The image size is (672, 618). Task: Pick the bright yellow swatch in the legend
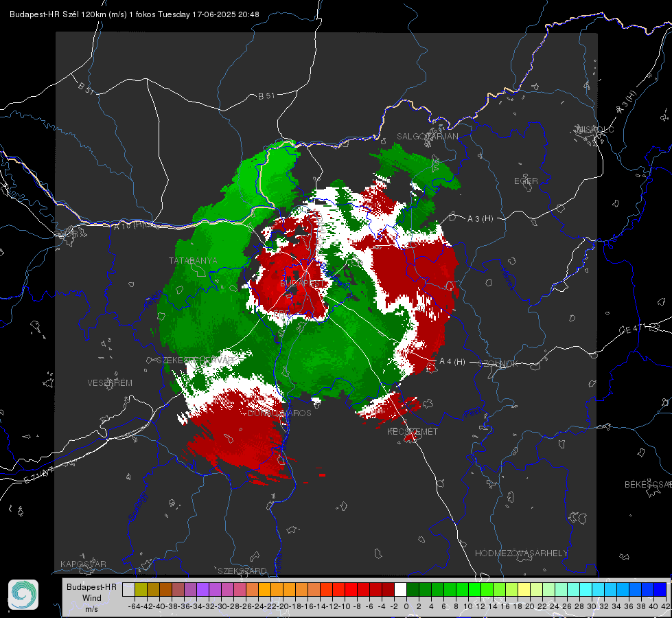coord(524,590)
